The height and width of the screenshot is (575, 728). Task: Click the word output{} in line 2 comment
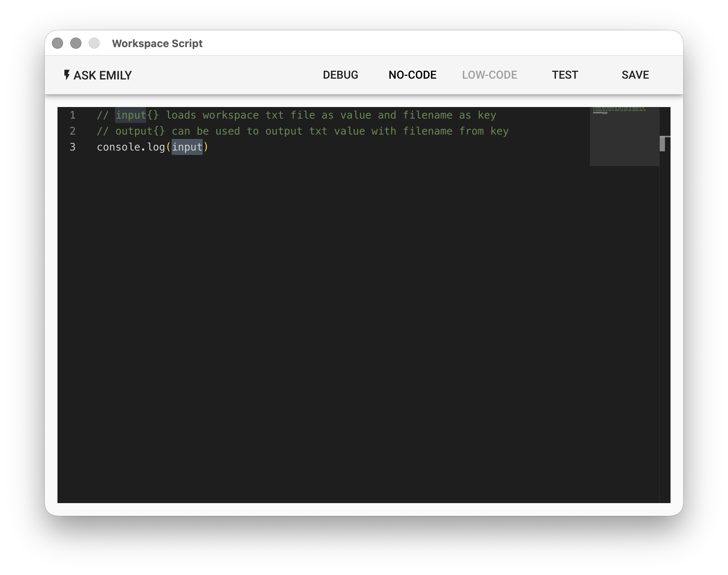coord(140,131)
